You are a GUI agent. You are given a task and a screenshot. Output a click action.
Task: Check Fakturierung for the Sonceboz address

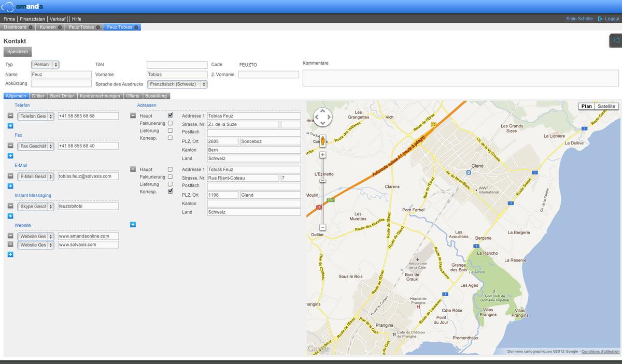[170, 123]
